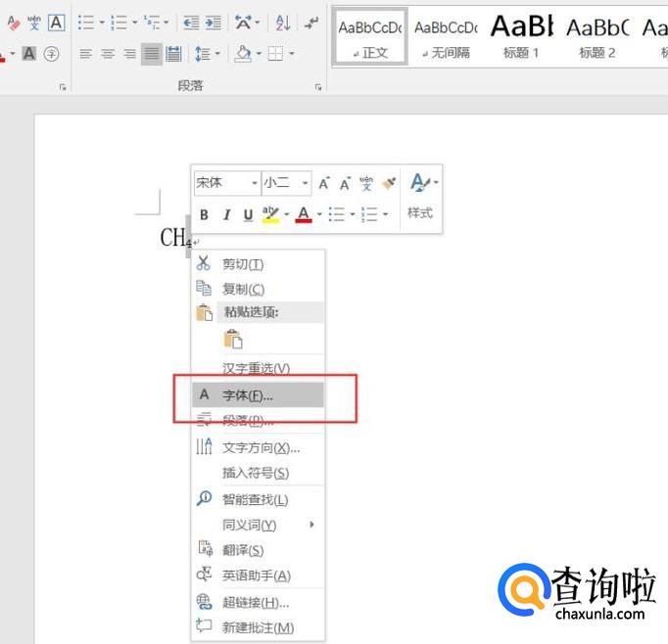Image resolution: width=668 pixels, height=644 pixels.
Task: Apply multilevel list from ribbon
Action: (152, 23)
